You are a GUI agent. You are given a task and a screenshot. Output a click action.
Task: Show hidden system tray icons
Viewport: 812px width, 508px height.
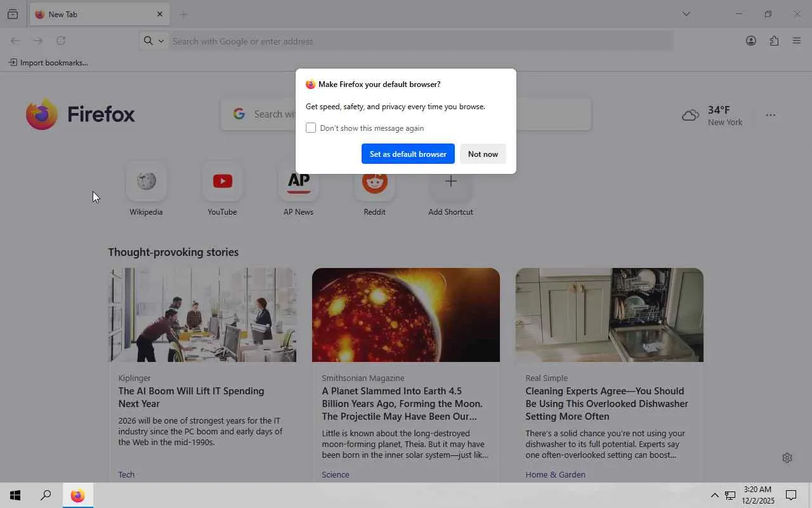click(x=714, y=495)
